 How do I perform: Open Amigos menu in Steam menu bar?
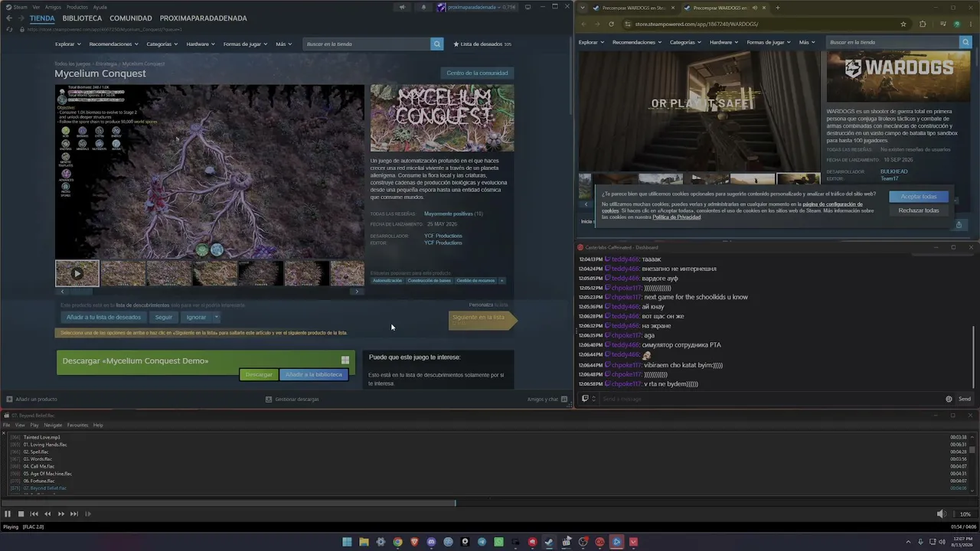[53, 7]
